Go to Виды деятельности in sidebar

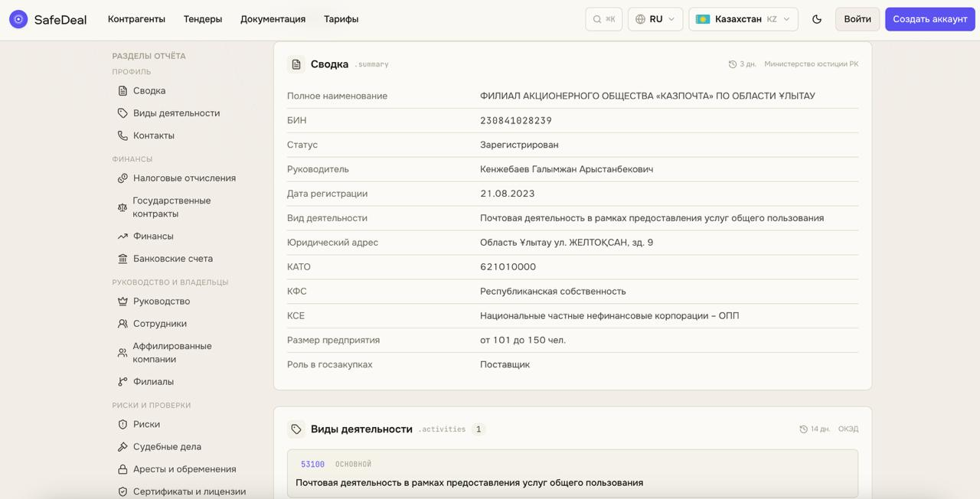tap(176, 113)
